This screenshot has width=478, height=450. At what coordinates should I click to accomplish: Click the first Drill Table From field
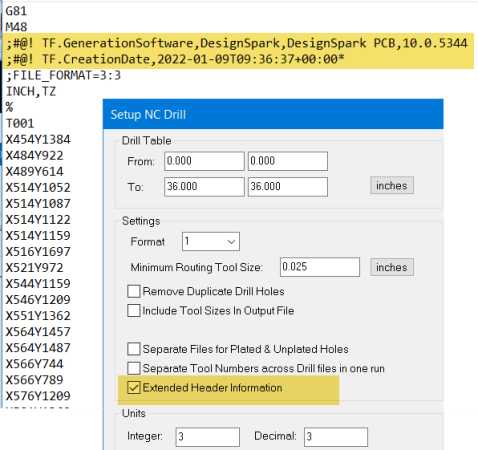(x=204, y=161)
